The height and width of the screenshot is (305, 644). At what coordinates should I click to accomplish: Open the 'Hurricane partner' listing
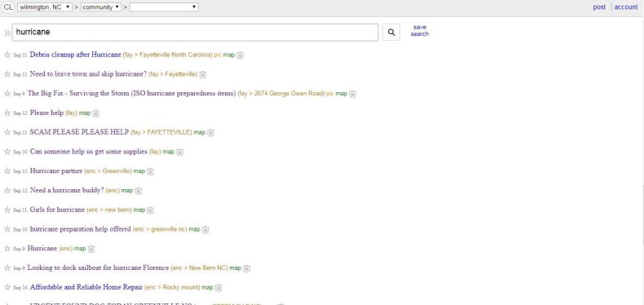click(x=56, y=170)
